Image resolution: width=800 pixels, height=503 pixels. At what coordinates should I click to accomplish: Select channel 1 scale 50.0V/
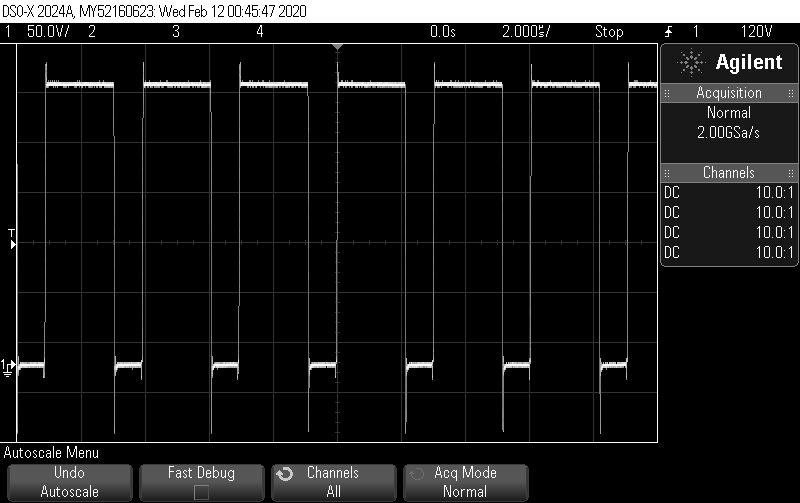coord(48,32)
